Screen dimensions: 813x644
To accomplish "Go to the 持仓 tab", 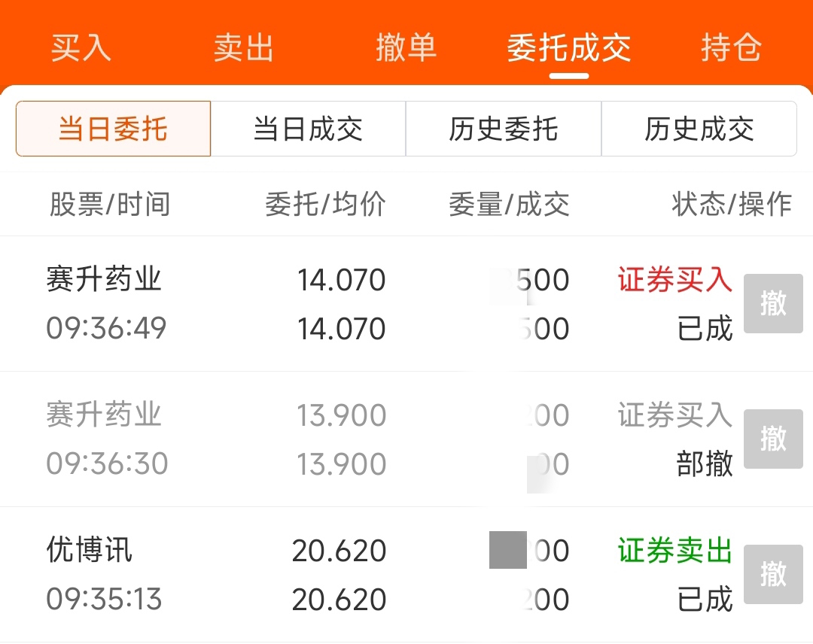I will [731, 47].
